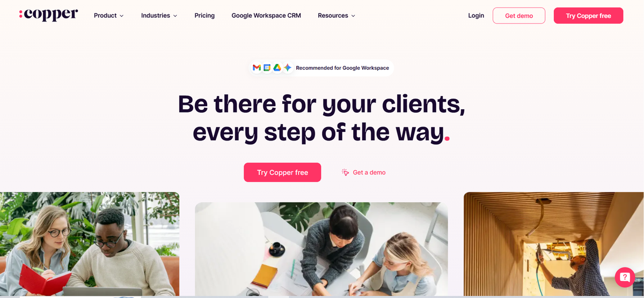Click the photo of two people studying
This screenshot has height=298, width=644.
90,244
